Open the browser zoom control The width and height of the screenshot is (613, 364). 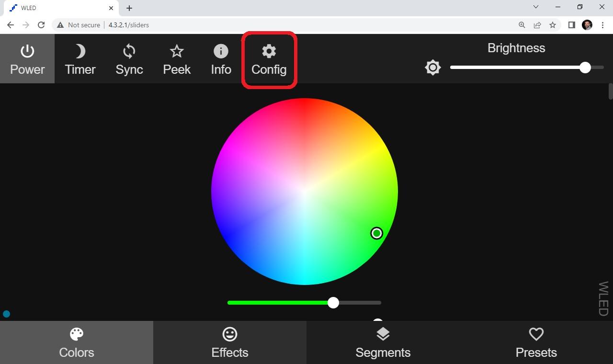coord(522,25)
